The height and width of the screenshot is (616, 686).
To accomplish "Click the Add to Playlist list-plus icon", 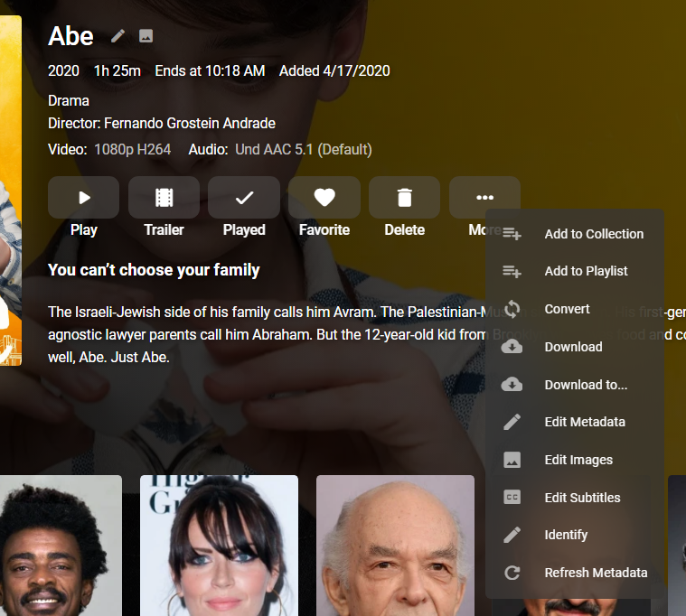I will [x=512, y=272].
